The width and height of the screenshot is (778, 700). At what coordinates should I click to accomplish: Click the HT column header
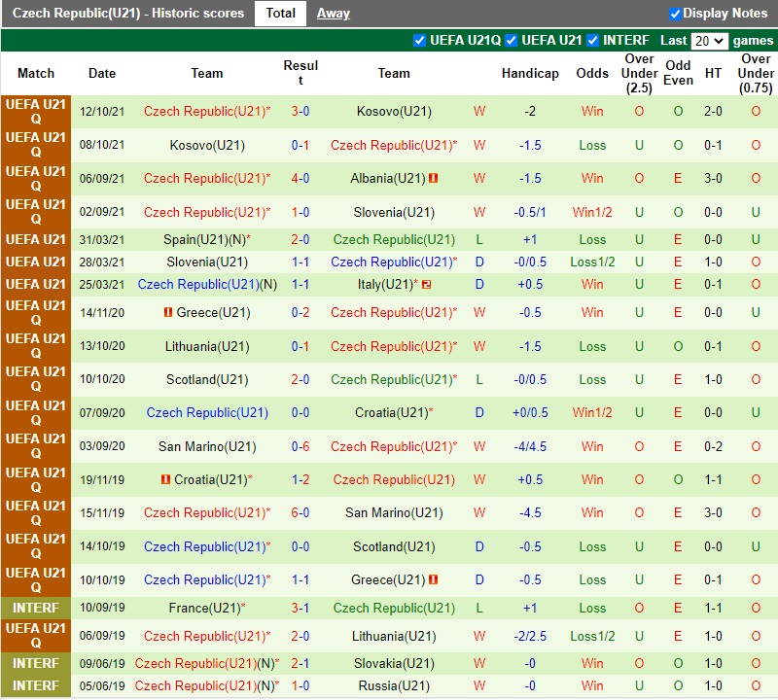pyautogui.click(x=713, y=74)
